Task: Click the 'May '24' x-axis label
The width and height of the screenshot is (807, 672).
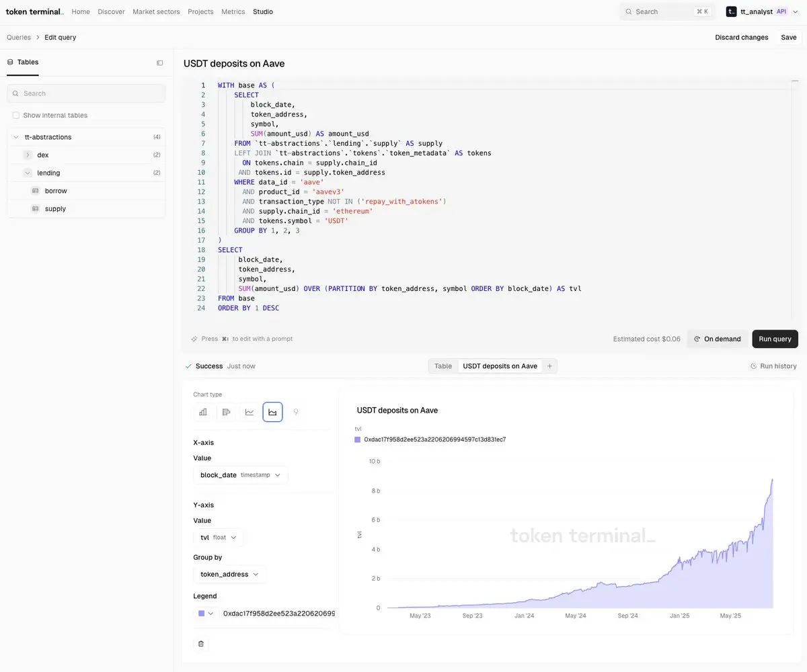Action: tap(576, 616)
